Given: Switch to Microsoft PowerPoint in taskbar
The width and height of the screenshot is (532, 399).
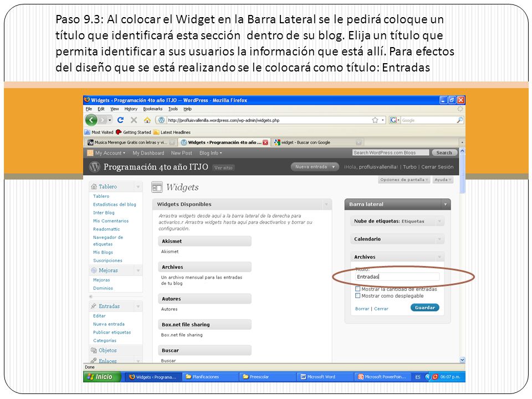Looking at the screenshot, I should pos(382,377).
